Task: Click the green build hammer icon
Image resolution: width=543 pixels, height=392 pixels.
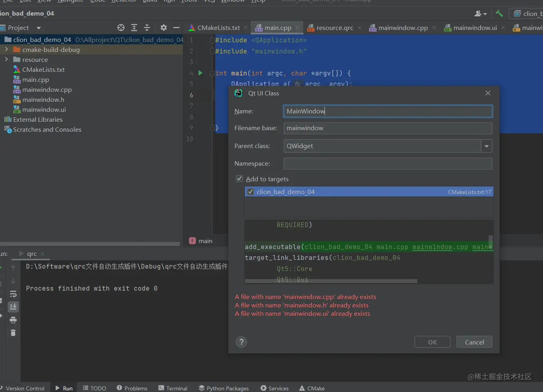Action: coord(499,13)
